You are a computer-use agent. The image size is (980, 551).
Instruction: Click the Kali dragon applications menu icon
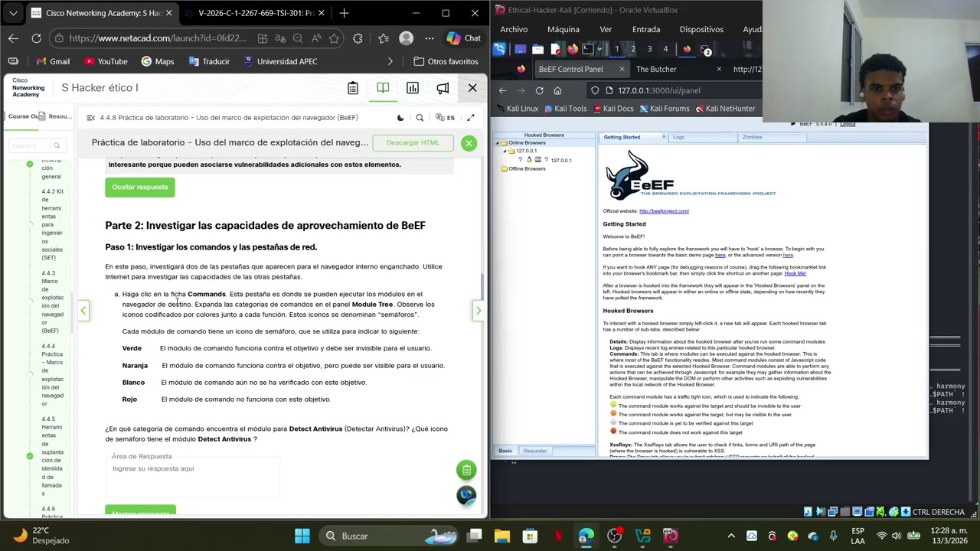499,49
